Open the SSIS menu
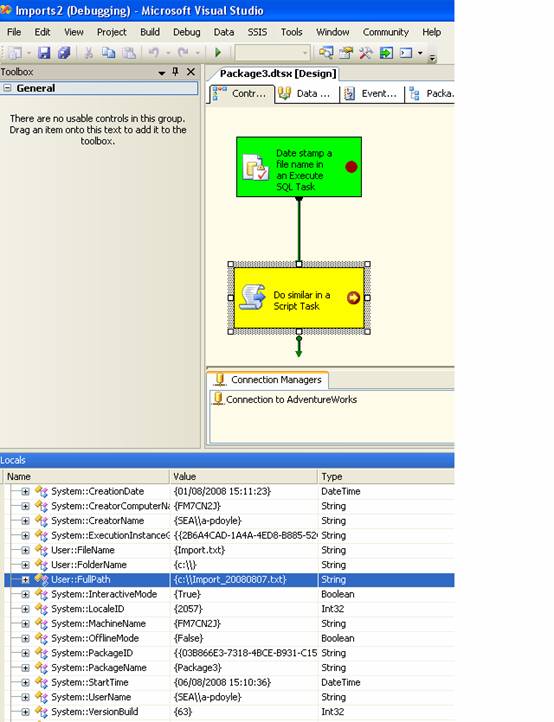 coord(257,32)
